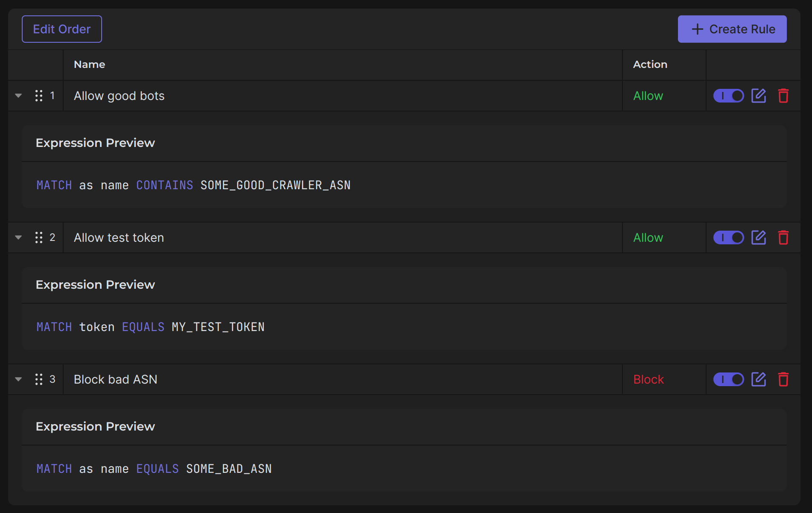Click drag handle of rule 3

point(39,379)
